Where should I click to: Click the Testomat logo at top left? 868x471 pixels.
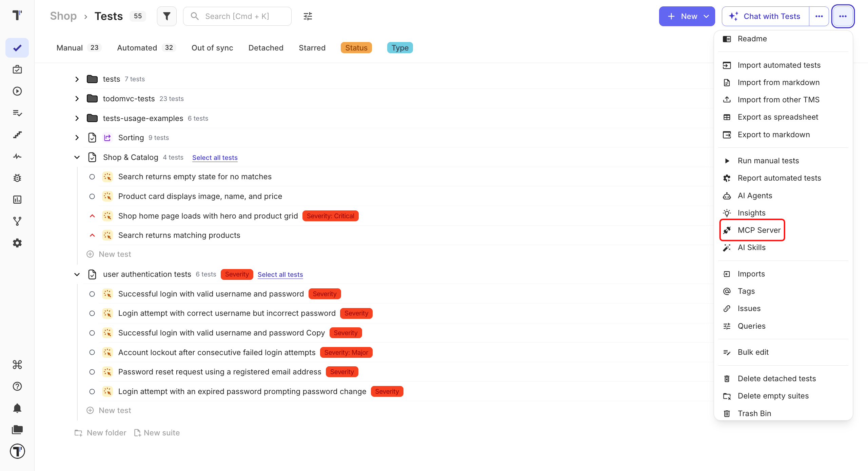click(17, 15)
